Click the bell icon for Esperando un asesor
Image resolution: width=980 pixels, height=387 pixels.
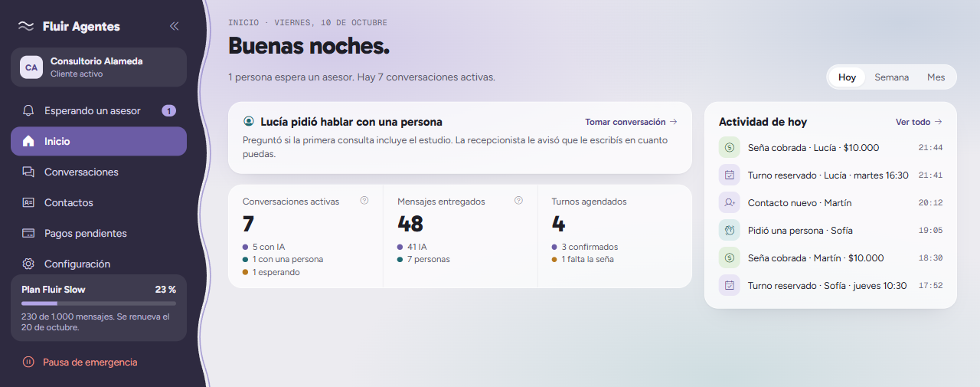[x=28, y=111]
